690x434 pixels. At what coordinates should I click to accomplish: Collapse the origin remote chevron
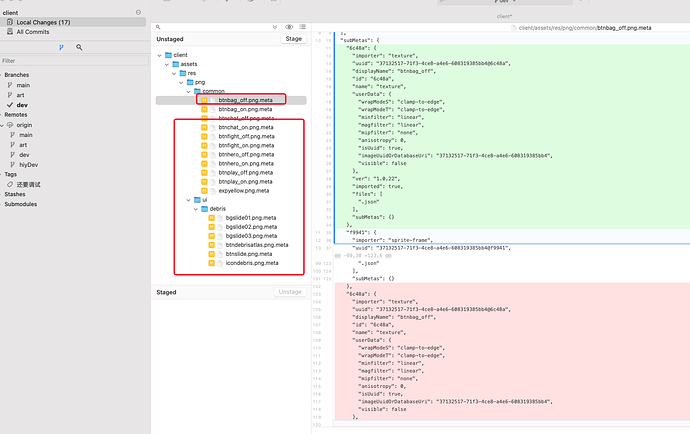click(2, 125)
